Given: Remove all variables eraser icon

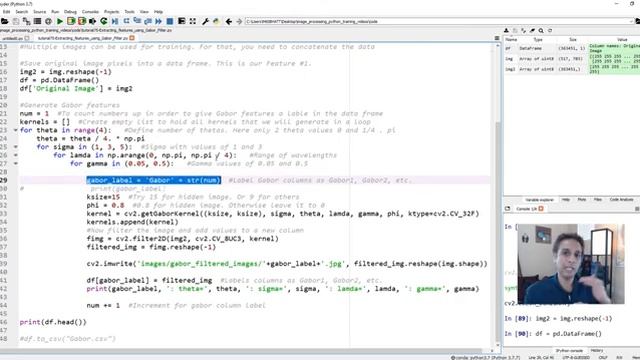Looking at the screenshot, I should [x=532, y=31].
